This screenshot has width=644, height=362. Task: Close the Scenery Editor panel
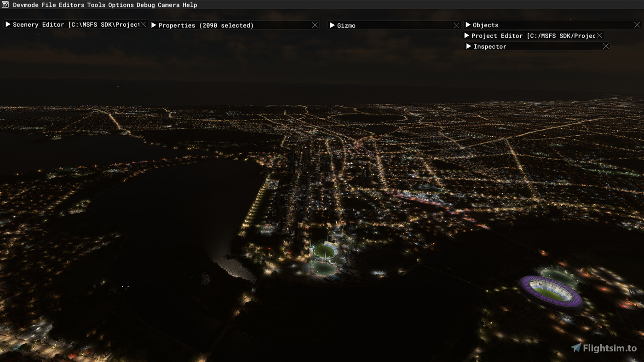pyautogui.click(x=143, y=24)
